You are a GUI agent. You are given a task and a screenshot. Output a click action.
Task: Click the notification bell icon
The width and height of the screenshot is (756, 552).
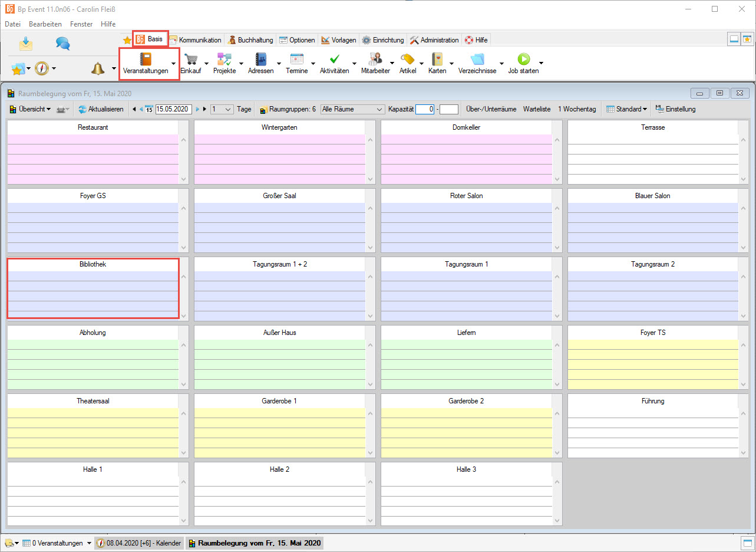pyautogui.click(x=97, y=68)
